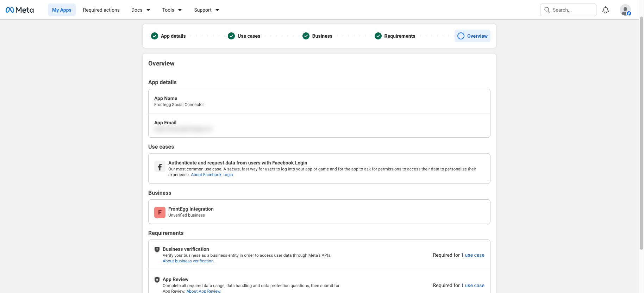Go to the Requirements step
The width and height of the screenshot is (644, 293).
point(395,36)
